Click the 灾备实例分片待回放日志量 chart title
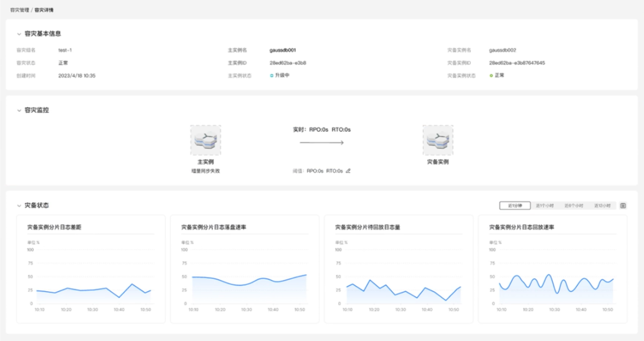The width and height of the screenshot is (644, 341). click(x=368, y=227)
